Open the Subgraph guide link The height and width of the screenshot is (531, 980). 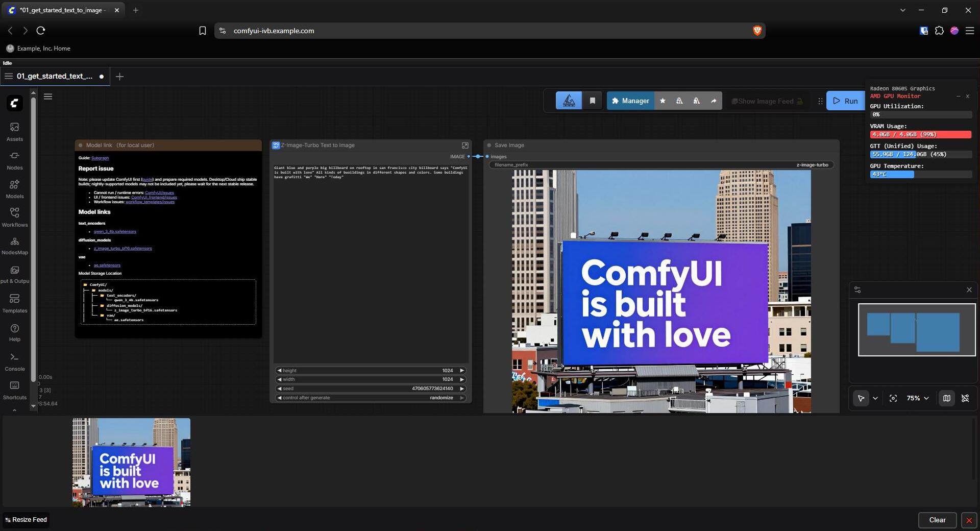(x=100, y=158)
